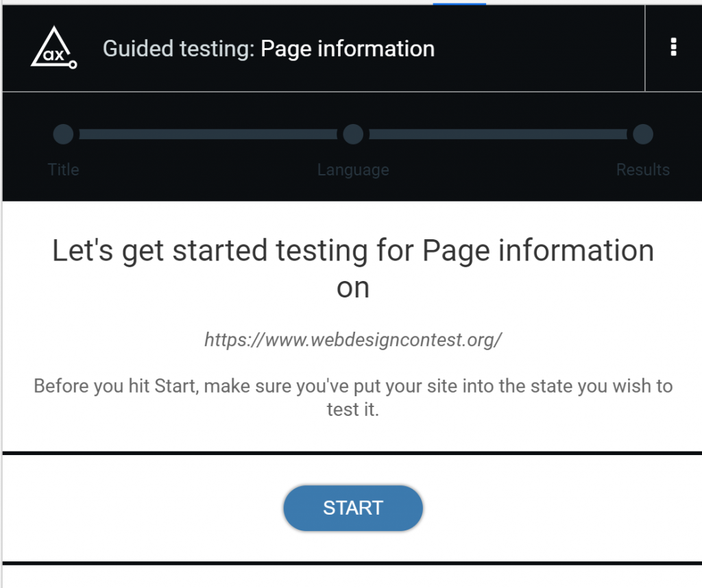This screenshot has height=588, width=702.
Task: Select the Results step circle
Action: (x=643, y=134)
